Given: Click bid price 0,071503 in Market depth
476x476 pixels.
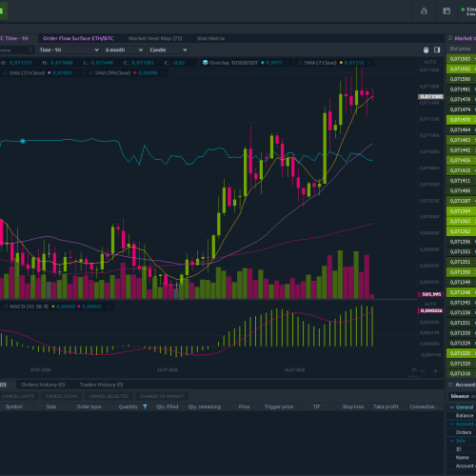Looking at the screenshot, I should [x=461, y=59].
